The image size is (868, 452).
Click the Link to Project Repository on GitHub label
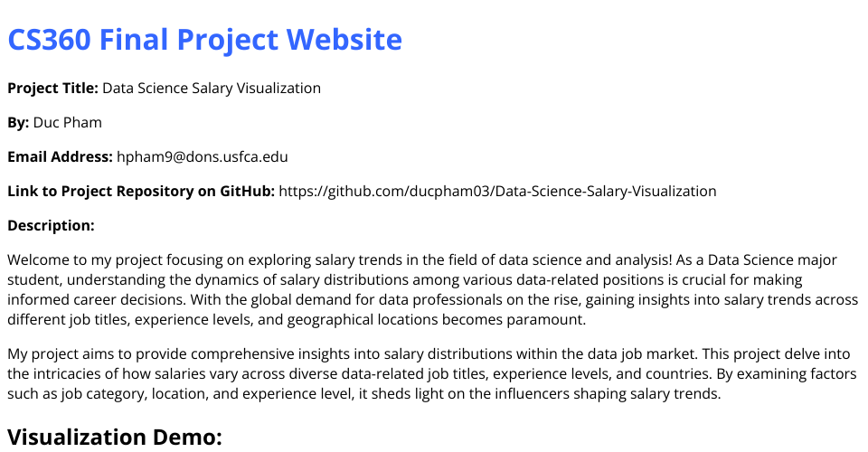[x=141, y=192]
